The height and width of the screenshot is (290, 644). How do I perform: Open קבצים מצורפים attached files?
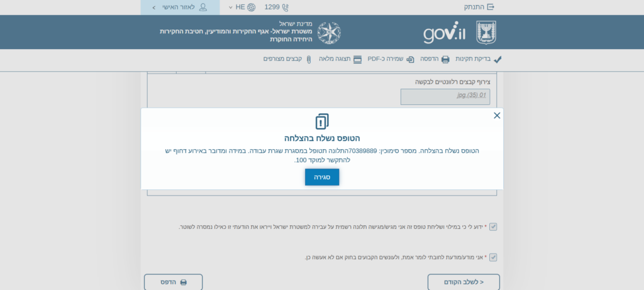287,59
